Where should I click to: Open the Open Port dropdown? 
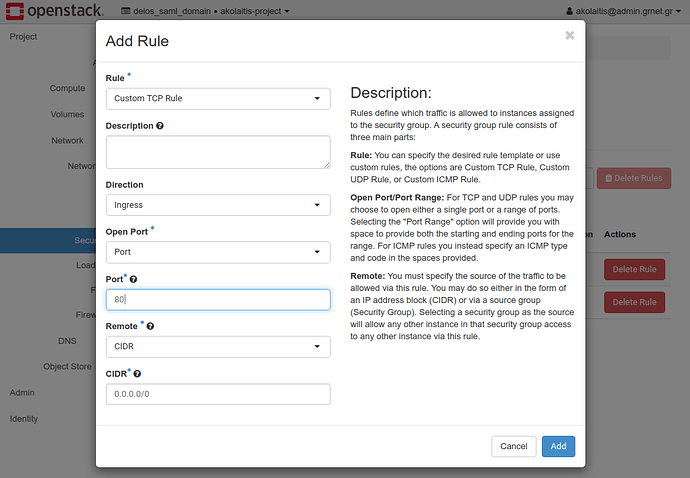(217, 252)
